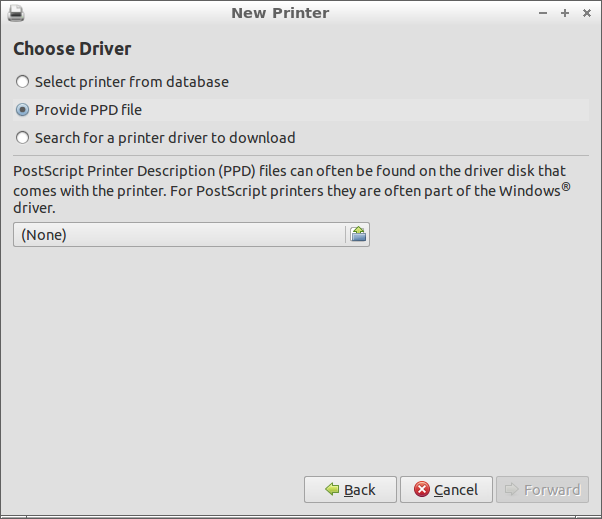Open window menu via title bar printer icon

13,13
